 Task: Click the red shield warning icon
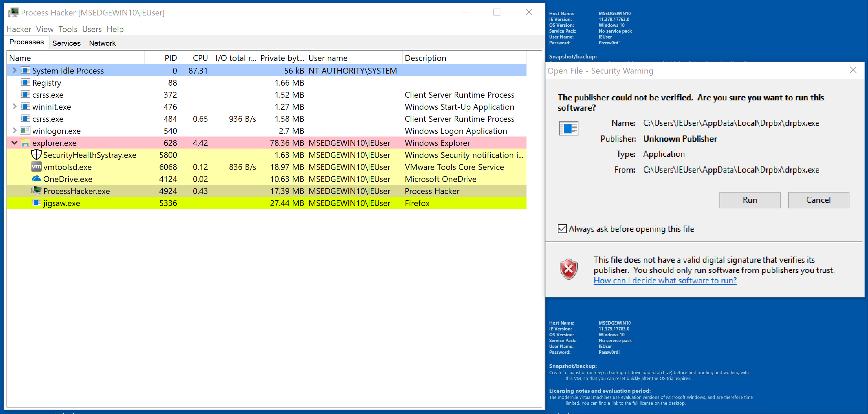[569, 269]
